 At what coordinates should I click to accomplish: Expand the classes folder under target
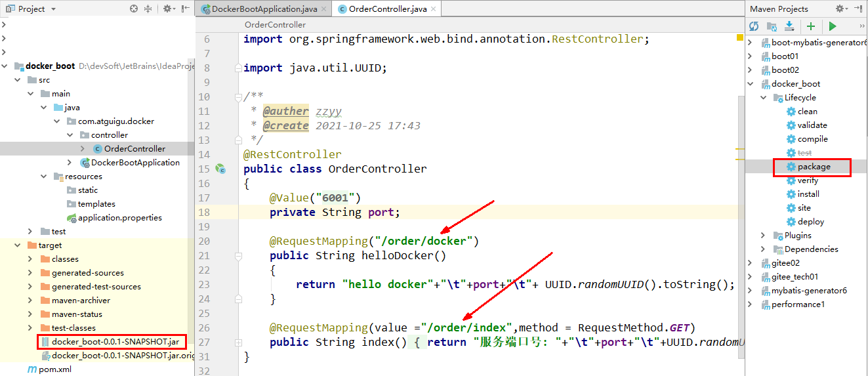point(30,259)
